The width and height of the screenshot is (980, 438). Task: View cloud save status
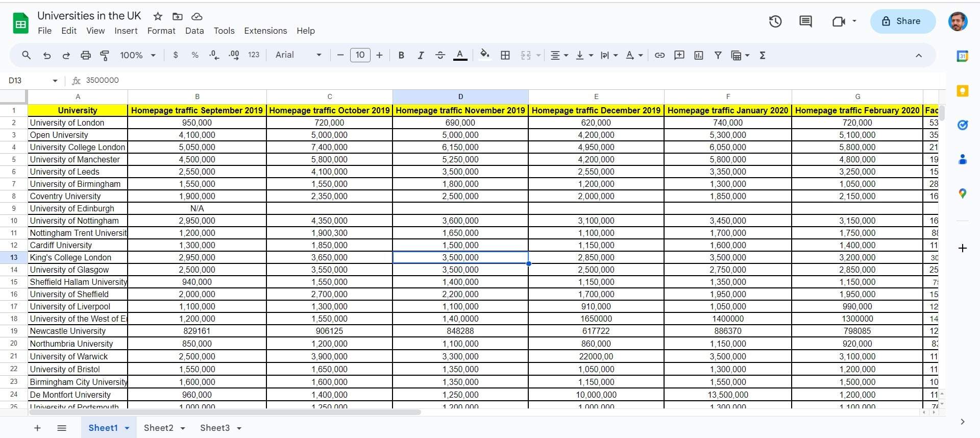tap(197, 16)
